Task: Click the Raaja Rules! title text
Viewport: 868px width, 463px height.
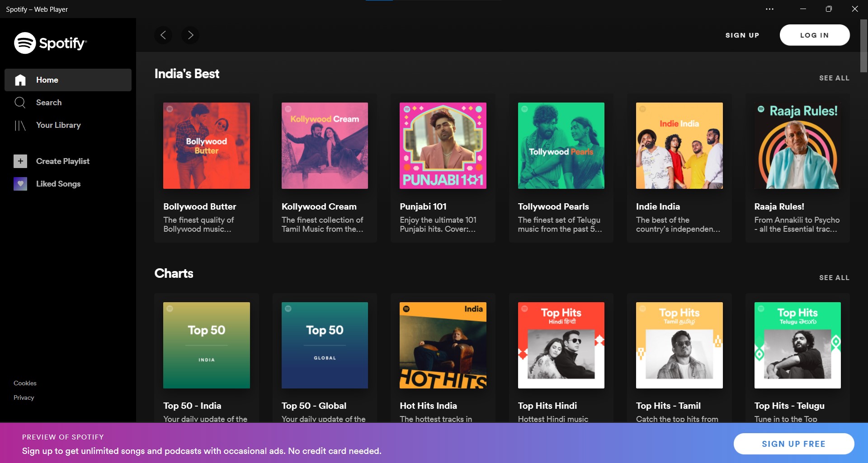Action: point(779,206)
